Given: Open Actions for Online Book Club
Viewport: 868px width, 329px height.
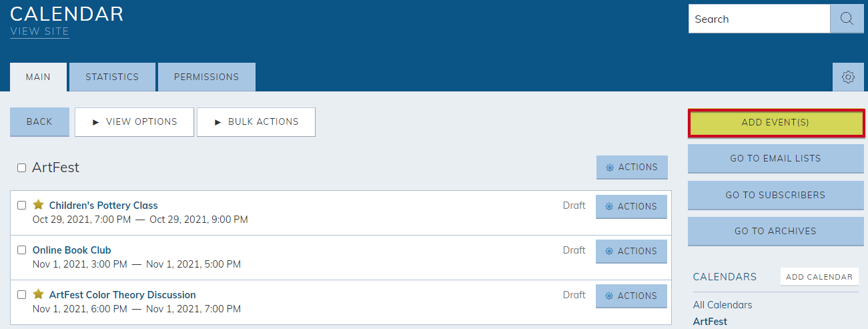Looking at the screenshot, I should point(631,252).
